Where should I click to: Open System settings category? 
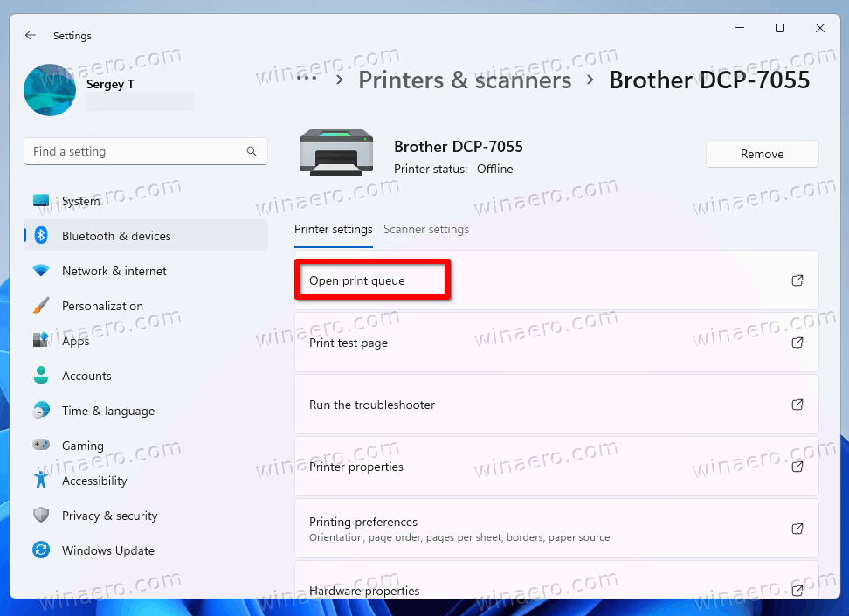146,201
